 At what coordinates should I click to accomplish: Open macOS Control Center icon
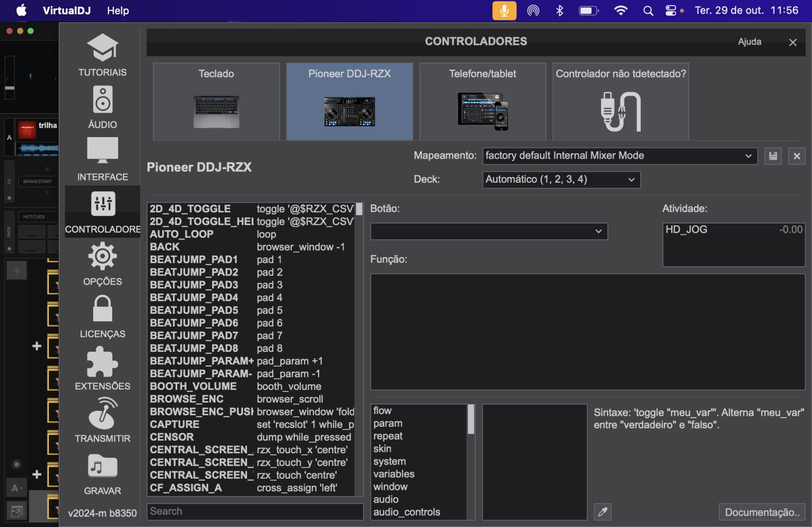click(671, 11)
